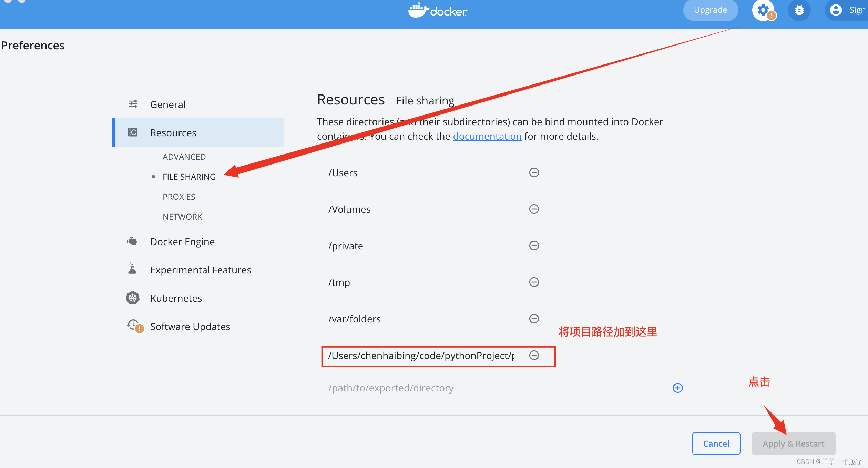Click the General sliders icon
Viewport: 868px width, 468px height.
(x=133, y=104)
